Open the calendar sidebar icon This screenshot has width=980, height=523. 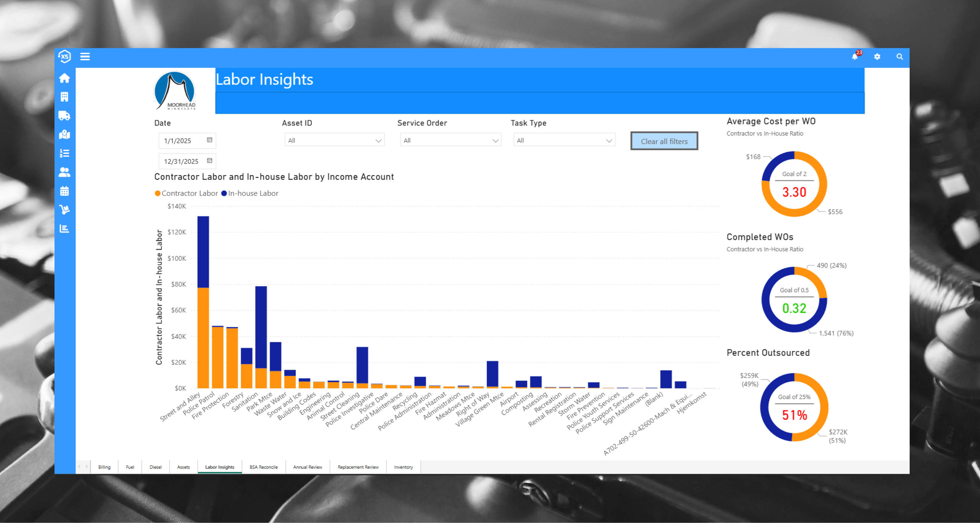click(64, 191)
